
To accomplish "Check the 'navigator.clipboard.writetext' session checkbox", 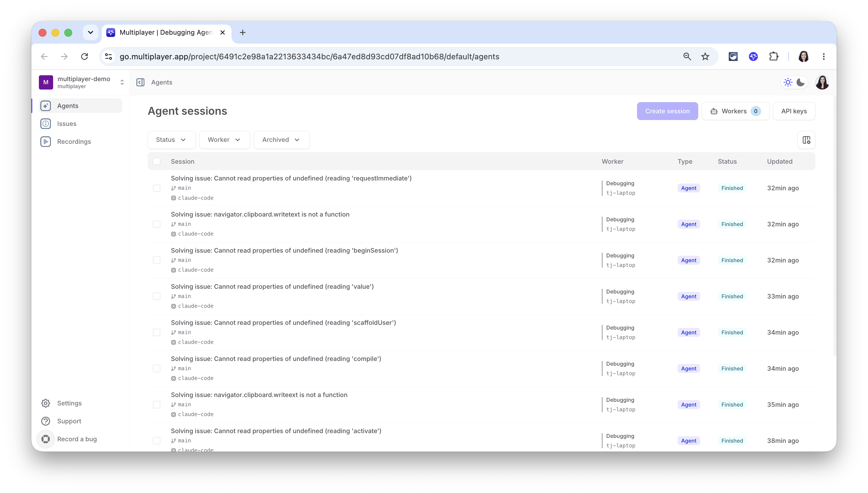I will click(x=157, y=224).
